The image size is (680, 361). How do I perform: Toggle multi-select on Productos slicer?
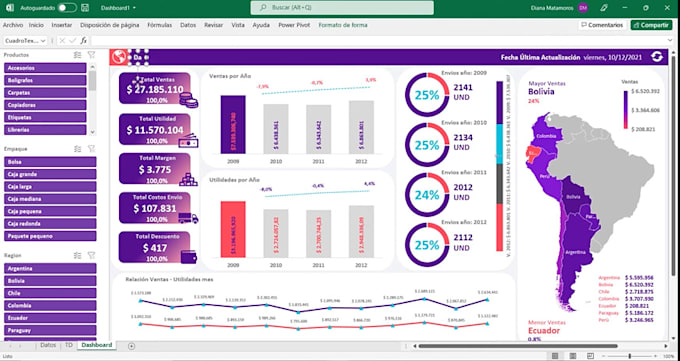78,55
